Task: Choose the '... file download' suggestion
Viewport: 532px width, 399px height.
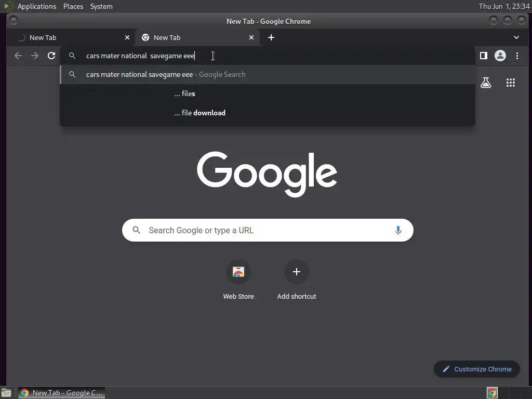Action: pos(268,113)
